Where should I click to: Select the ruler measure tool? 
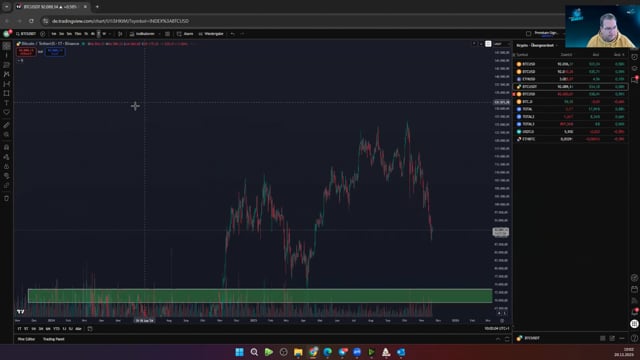tap(7, 125)
